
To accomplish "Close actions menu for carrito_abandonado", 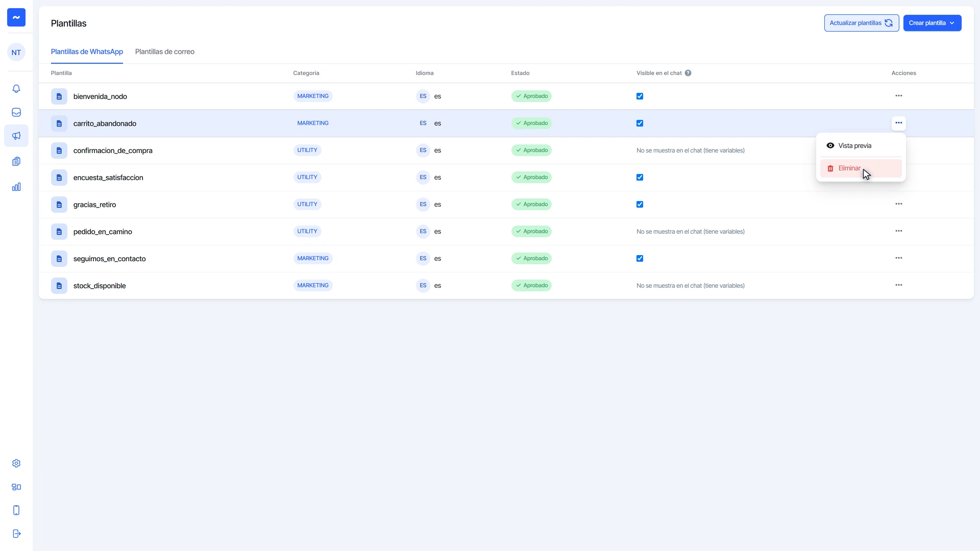I will 898,123.
